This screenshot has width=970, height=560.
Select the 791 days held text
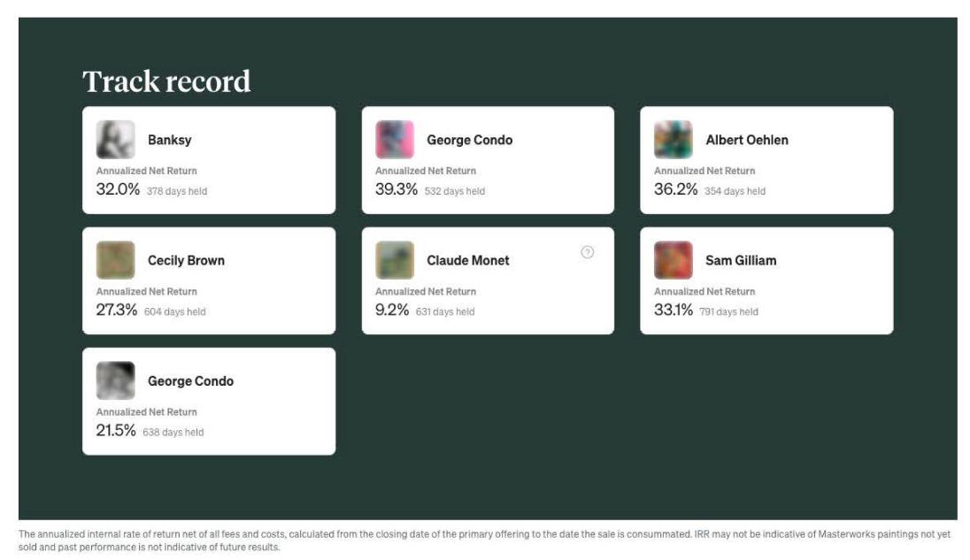(728, 311)
